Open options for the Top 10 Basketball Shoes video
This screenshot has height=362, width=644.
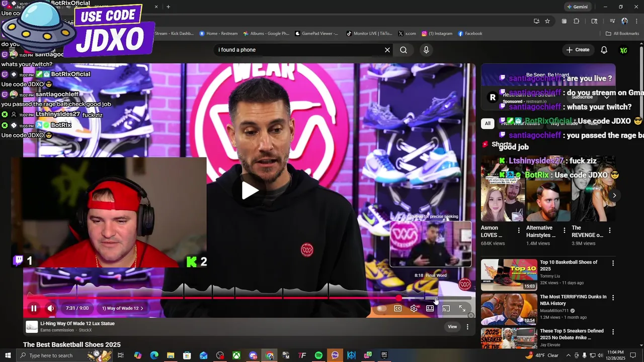coord(613,263)
